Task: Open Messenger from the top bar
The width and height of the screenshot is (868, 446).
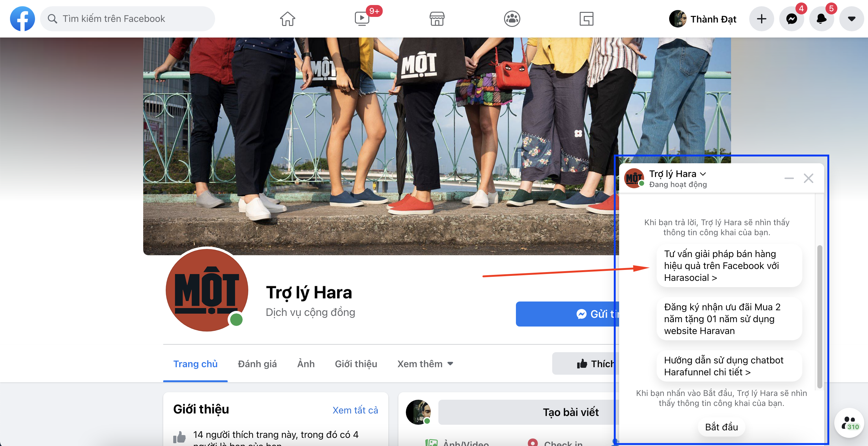Action: pos(791,18)
